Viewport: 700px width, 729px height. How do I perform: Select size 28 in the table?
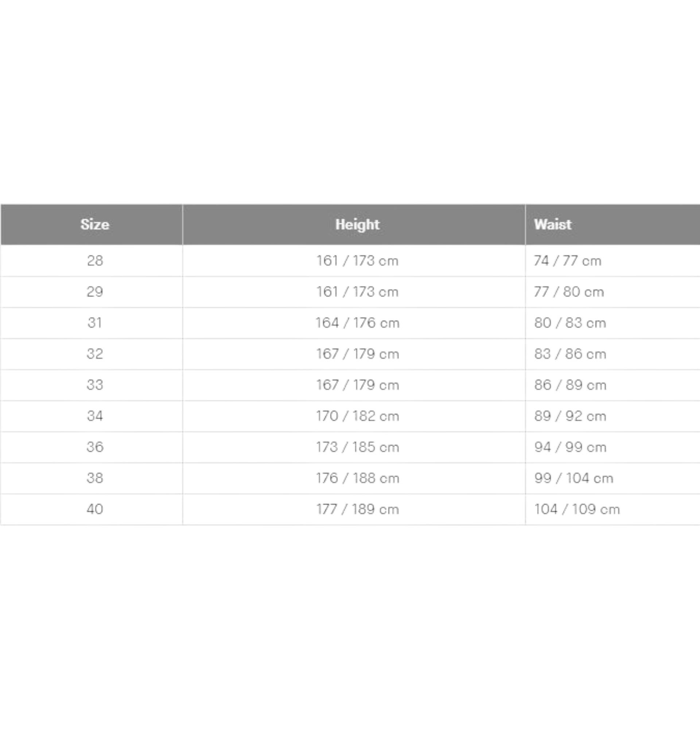[x=95, y=260]
